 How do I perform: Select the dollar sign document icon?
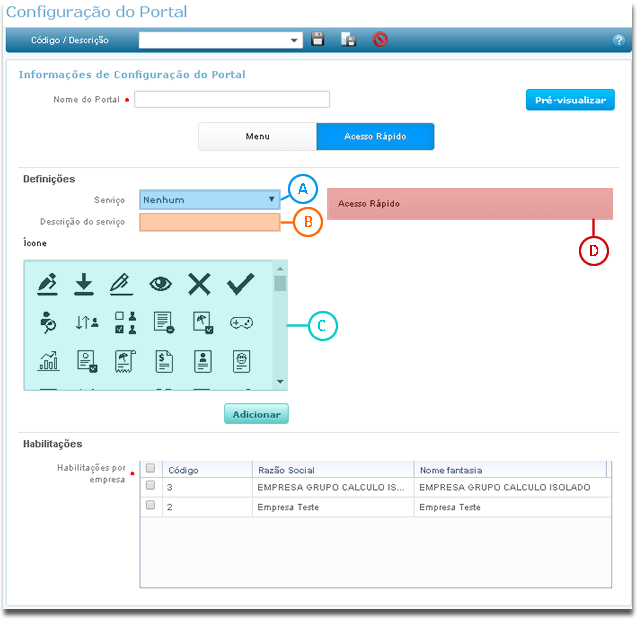(x=164, y=361)
